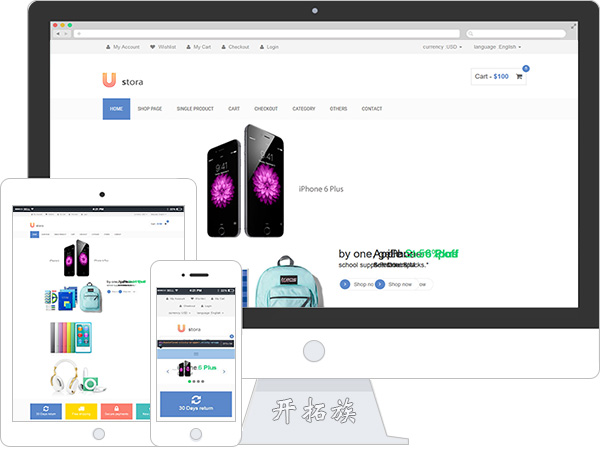Screen dimensions: 600x450
Task: Click the school books image on the tablet
Action: [61, 298]
